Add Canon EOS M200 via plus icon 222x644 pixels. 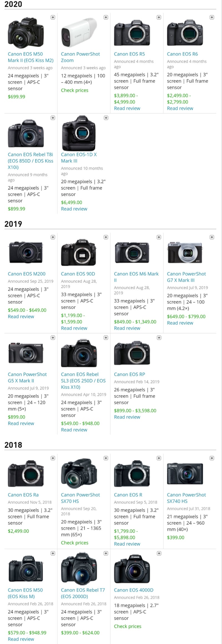[53, 237]
